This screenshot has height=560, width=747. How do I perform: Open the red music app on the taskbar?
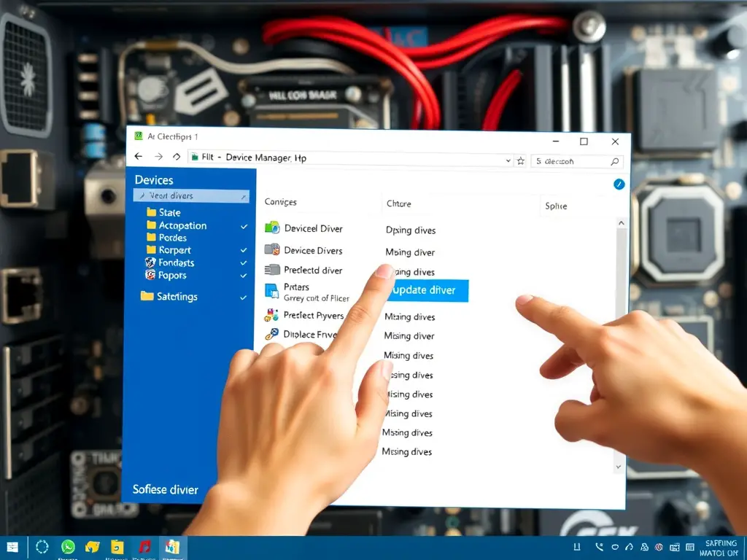144,547
